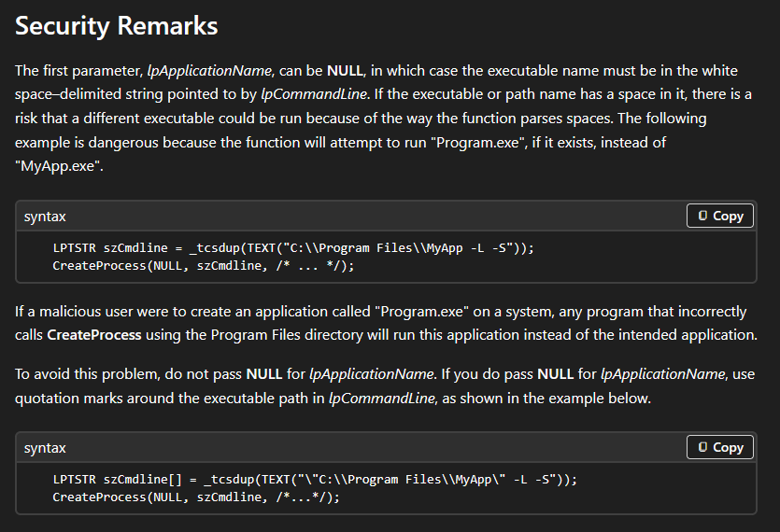This screenshot has height=532, width=780.
Task: Click the line 'LPTSTR szCmdline = _tcsdup' in the first block
Action: (x=293, y=247)
